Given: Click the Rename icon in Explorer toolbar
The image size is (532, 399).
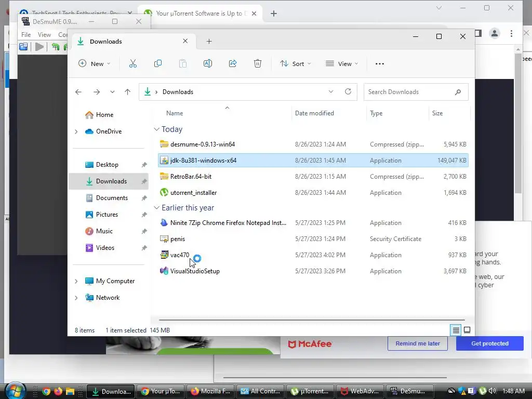Looking at the screenshot, I should pyautogui.click(x=208, y=63).
